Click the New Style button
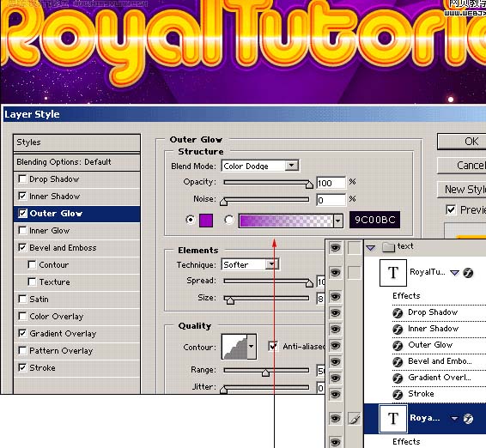Viewport: 486px width, 448px height. pyautogui.click(x=462, y=190)
